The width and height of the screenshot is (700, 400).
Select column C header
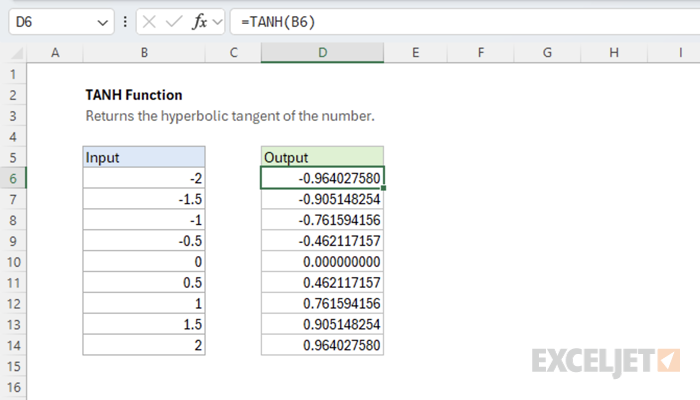coord(233,53)
